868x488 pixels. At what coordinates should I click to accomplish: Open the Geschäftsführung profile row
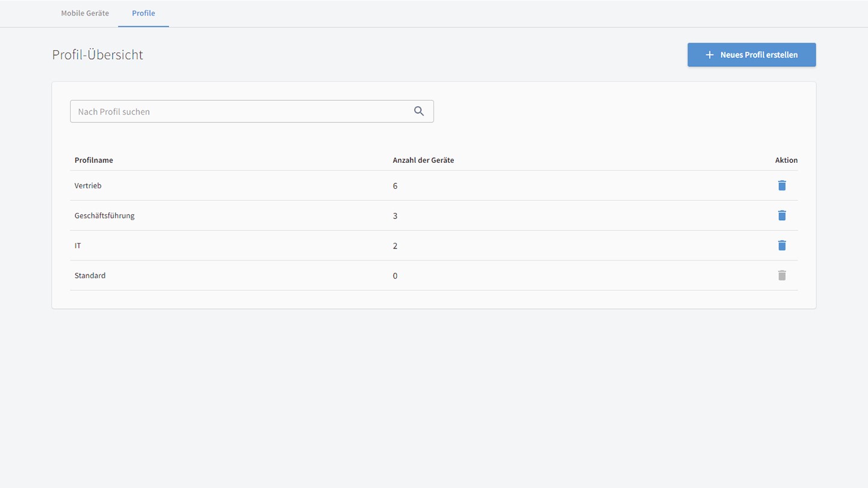coord(104,216)
